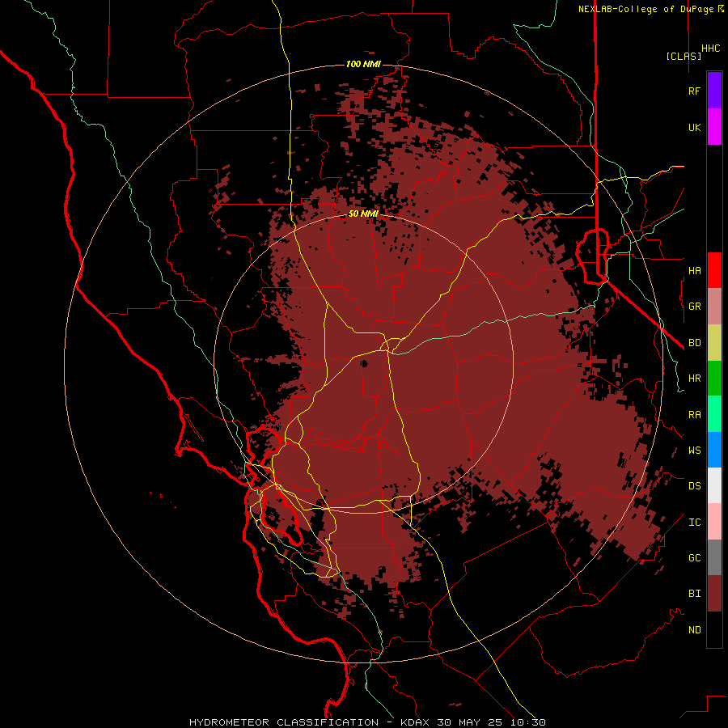
Task: Click the 'RA' legend label
Action: (x=695, y=415)
